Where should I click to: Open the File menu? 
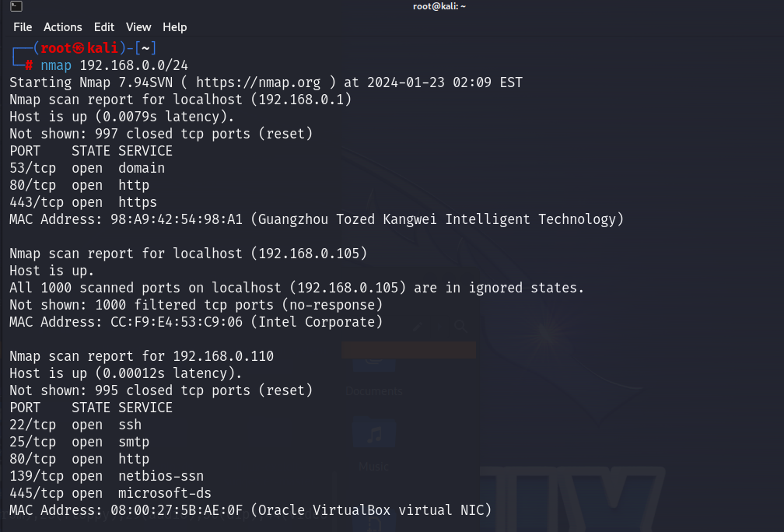(x=23, y=27)
